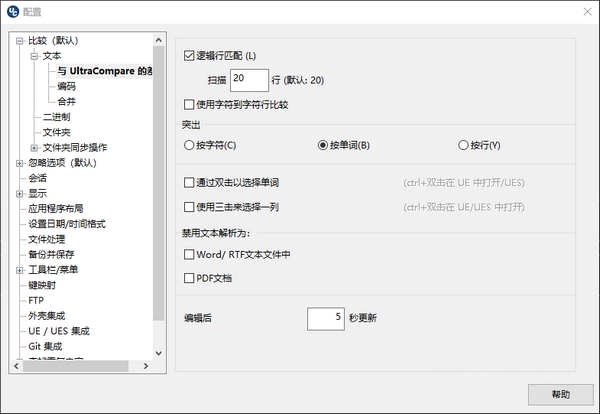Click tree scroll down arrow

(x=159, y=354)
